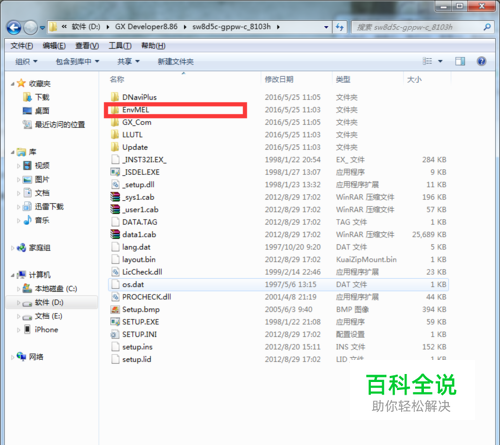Toggle the preview pane icon
Screen dimensions: 500x445
click(460, 61)
